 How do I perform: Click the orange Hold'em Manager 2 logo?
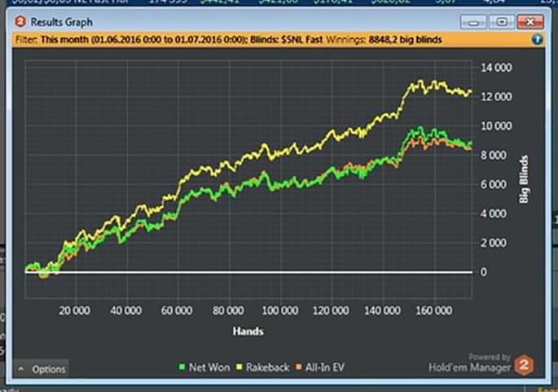(x=525, y=365)
